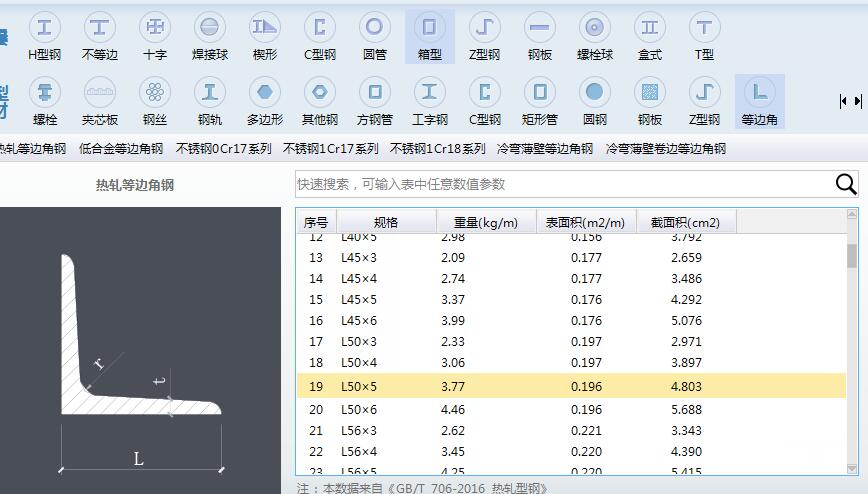The width and height of the screenshot is (868, 494).
Task: Select row L45×4
Action: [x=571, y=279]
